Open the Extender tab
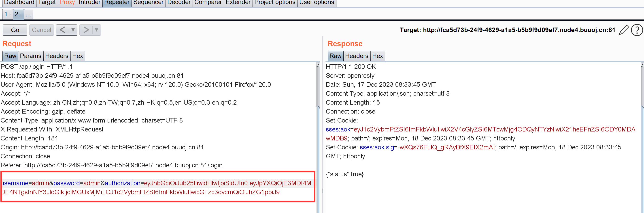This screenshot has height=213, width=644. pyautogui.click(x=238, y=2)
